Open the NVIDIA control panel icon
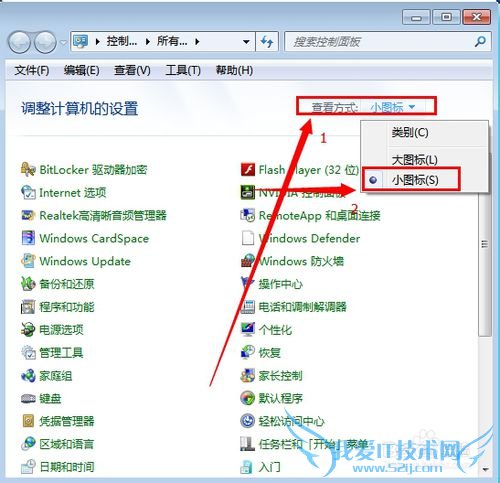 (x=248, y=192)
